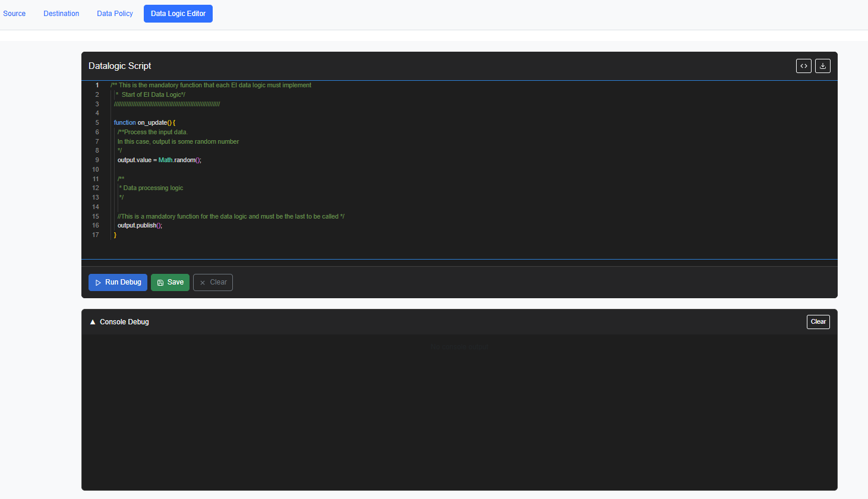Click the code view icon in the Datalogic Script header
Screen dimensions: 868x499
804,66
